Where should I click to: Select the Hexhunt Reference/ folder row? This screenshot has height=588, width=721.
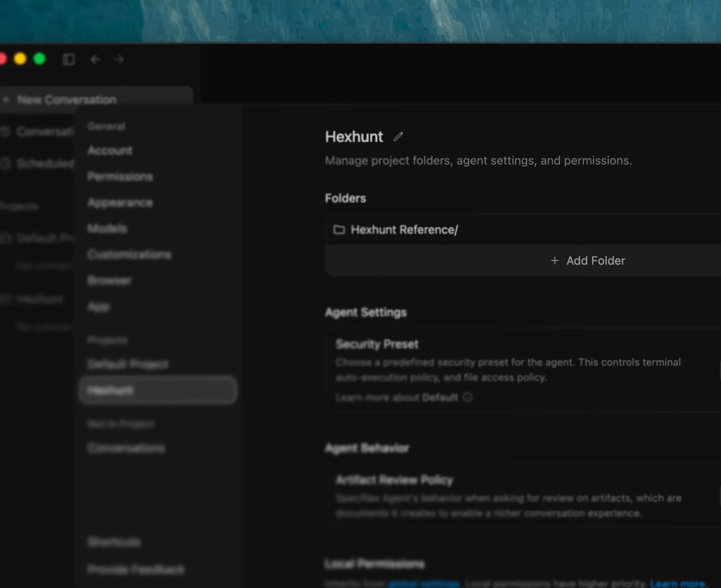523,230
